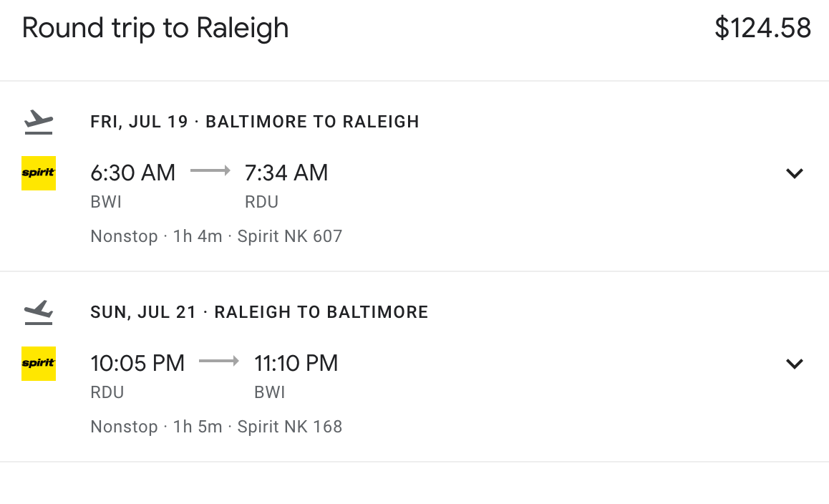Screen dimensions: 829x504
Task: Expand the Baltimore to Raleigh flight details
Action: tap(795, 173)
